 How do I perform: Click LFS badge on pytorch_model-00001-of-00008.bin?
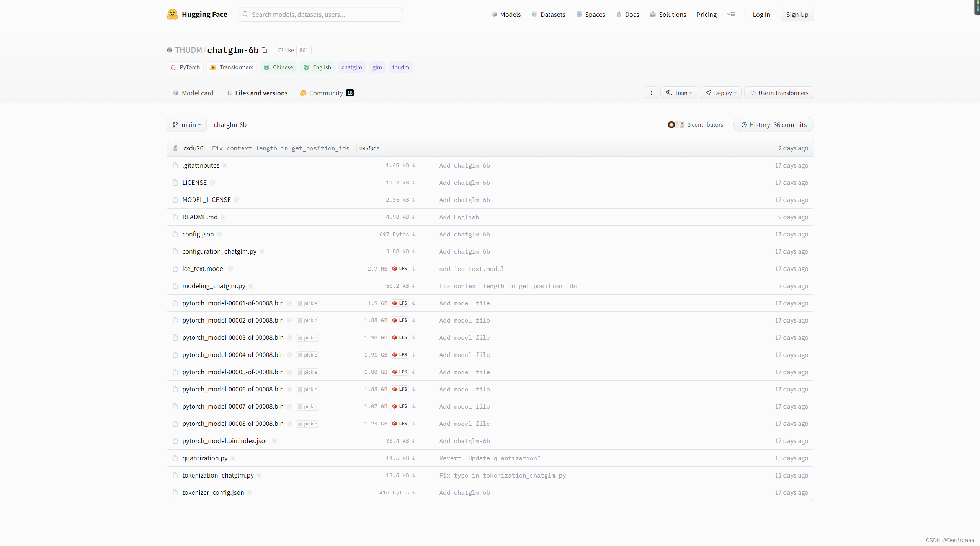400,303
